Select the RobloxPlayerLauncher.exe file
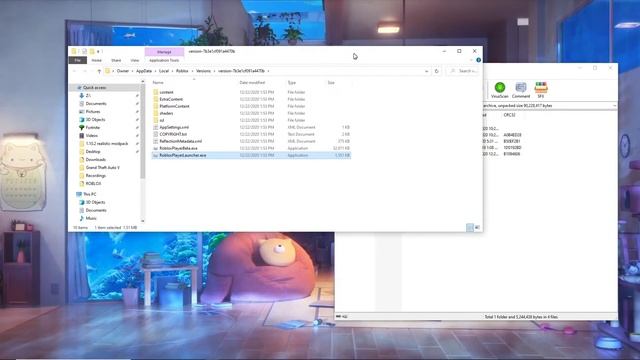This screenshot has width=640, height=360. tap(251, 156)
